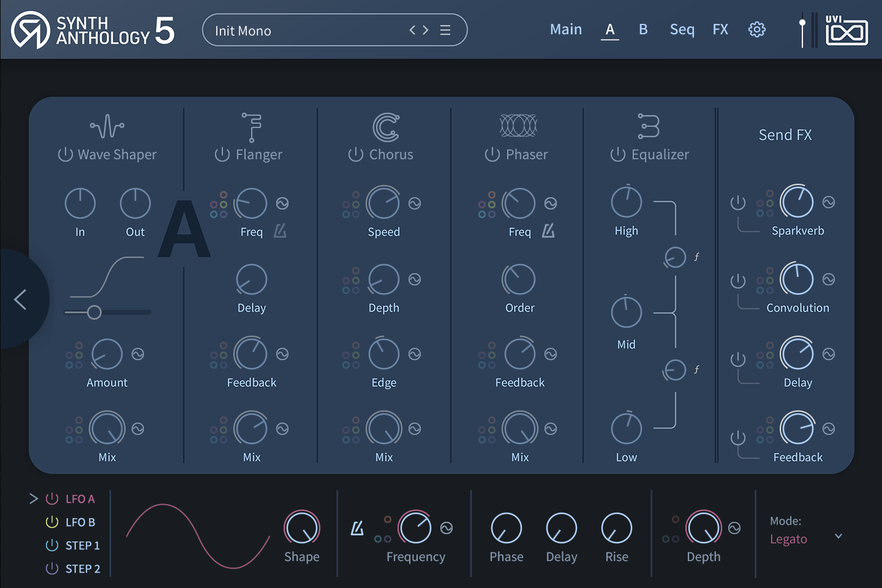Screen dimensions: 882x588
Task: Click the Equalizer High gain knob
Action: coord(627,202)
